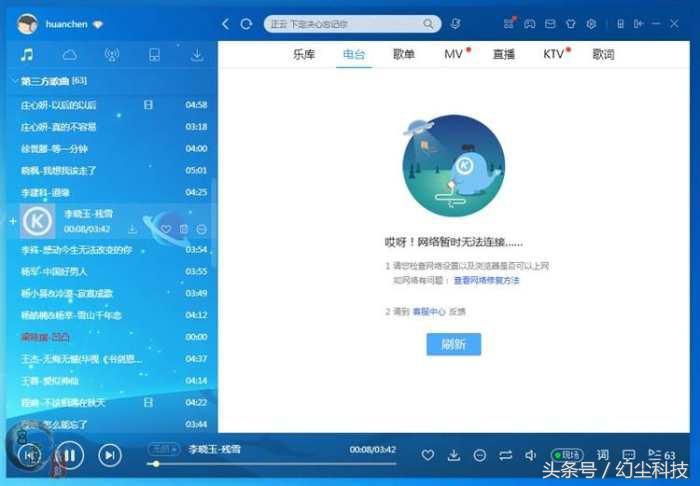Open the local music note tab

click(27, 55)
